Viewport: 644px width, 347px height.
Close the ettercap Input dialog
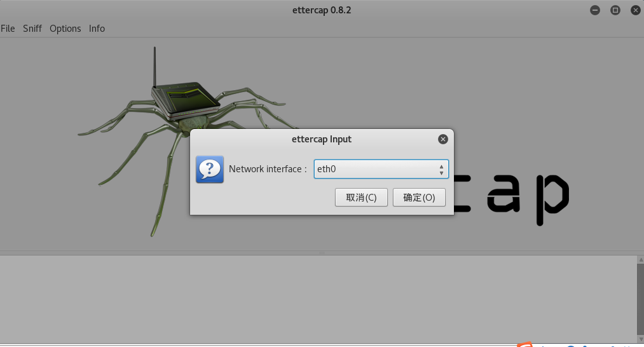coord(442,139)
